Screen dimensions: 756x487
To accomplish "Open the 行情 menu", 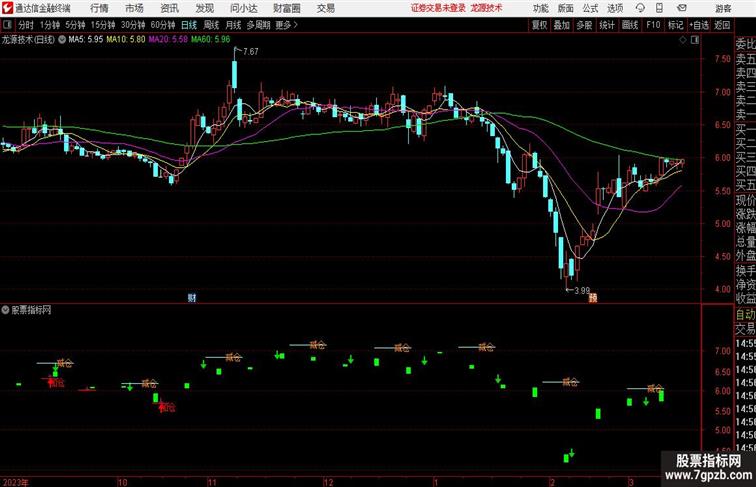I will (99, 8).
